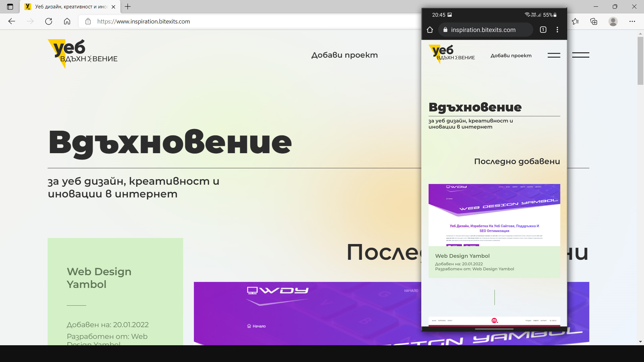Tap Последно добавени heading in phone view
644x362 pixels.
point(517,162)
